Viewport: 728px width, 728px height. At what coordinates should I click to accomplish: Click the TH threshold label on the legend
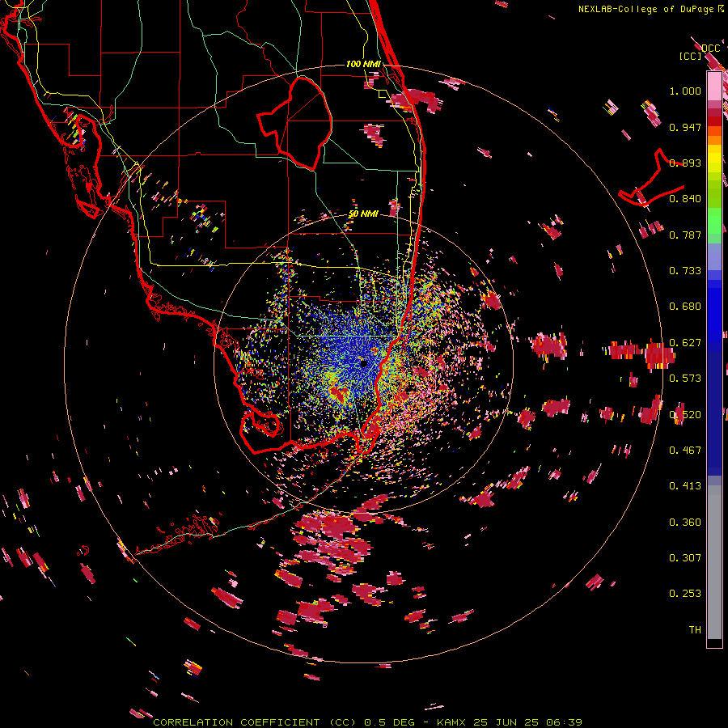point(695,630)
